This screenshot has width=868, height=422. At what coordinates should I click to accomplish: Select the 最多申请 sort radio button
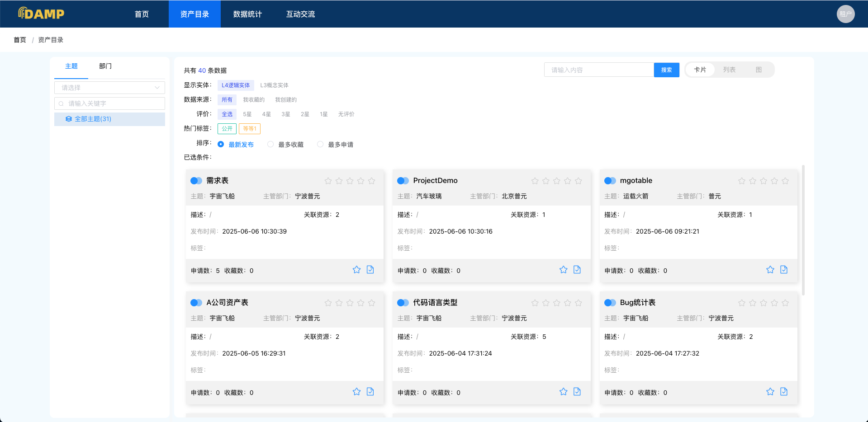(320, 144)
